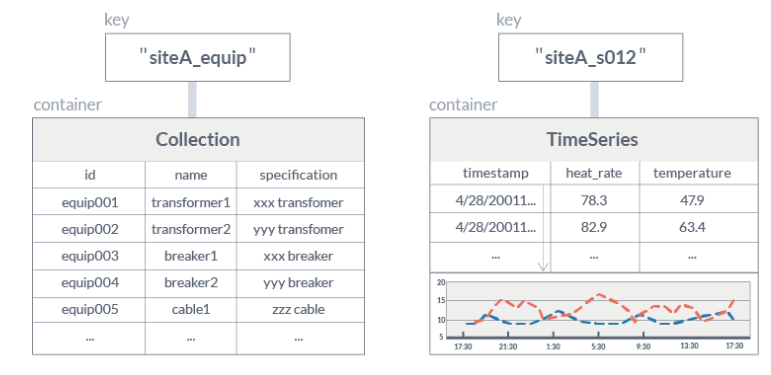Select the transformer2 name cell
This screenshot has width=771, height=375.
tap(191, 229)
